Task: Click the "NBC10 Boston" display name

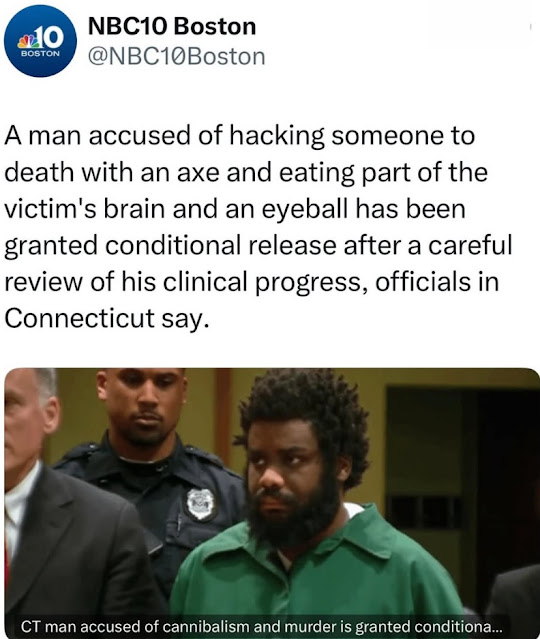Action: coord(172,26)
